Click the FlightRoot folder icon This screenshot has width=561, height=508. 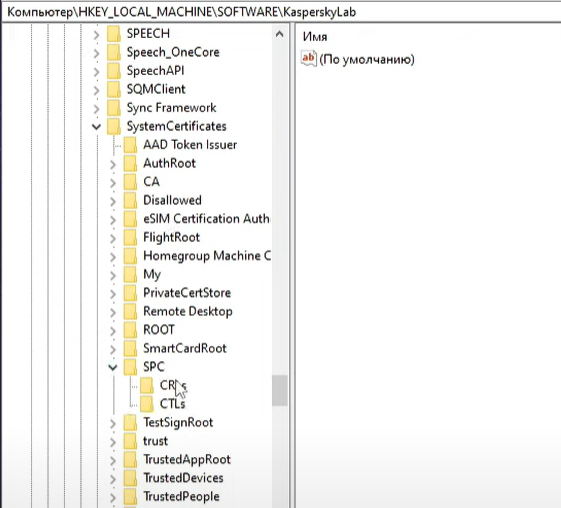[130, 238]
